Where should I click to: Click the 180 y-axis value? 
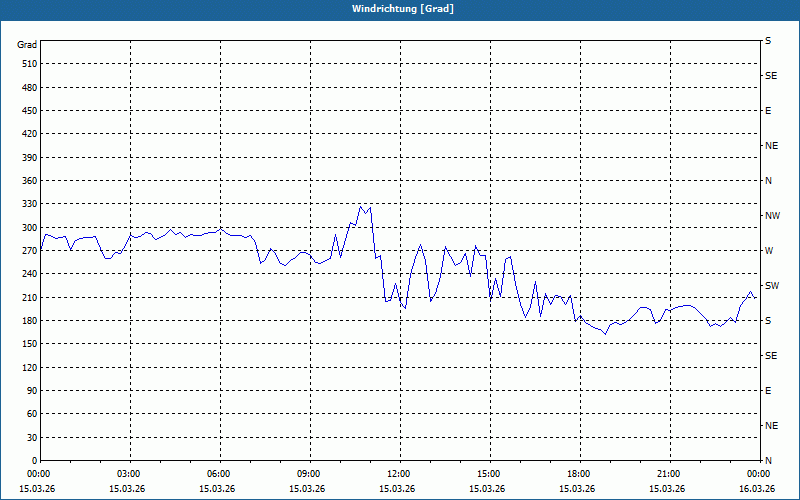point(30,321)
